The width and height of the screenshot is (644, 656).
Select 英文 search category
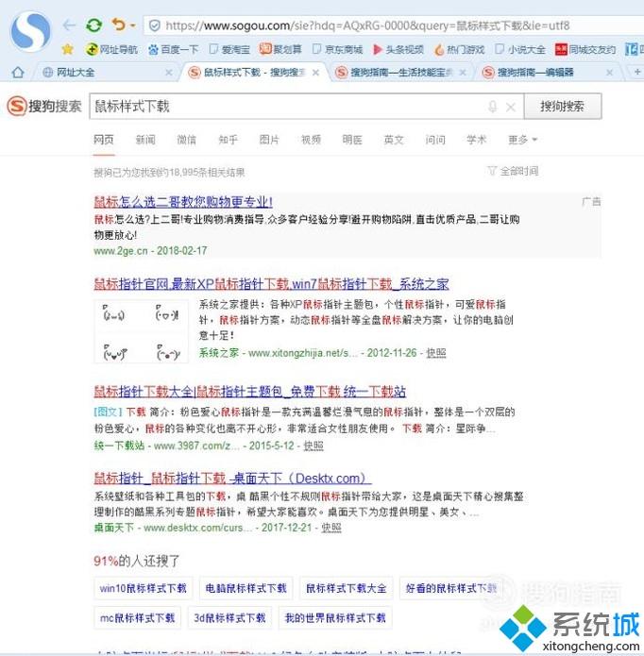point(394,140)
